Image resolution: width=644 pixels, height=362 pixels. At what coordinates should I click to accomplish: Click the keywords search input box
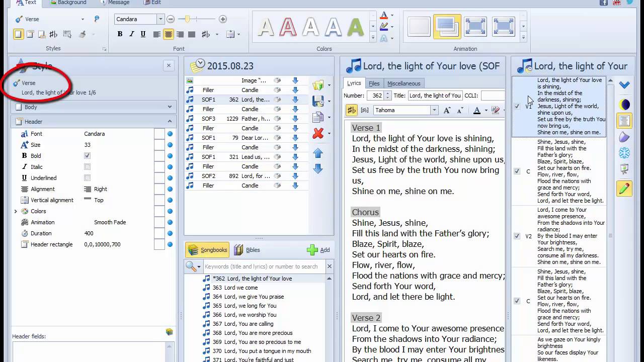(264, 266)
